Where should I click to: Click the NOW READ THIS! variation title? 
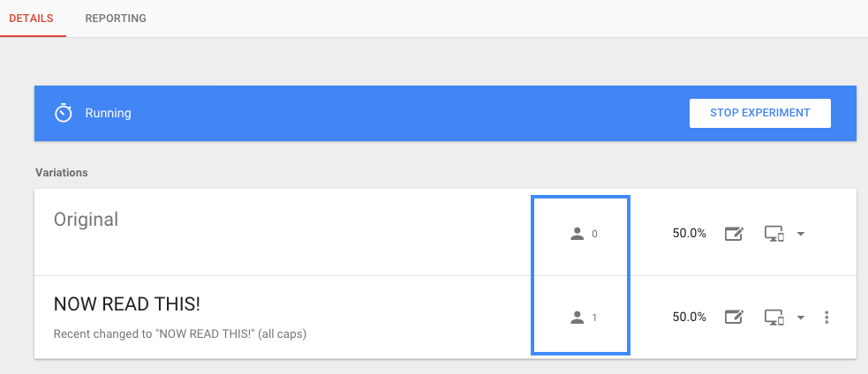126,303
